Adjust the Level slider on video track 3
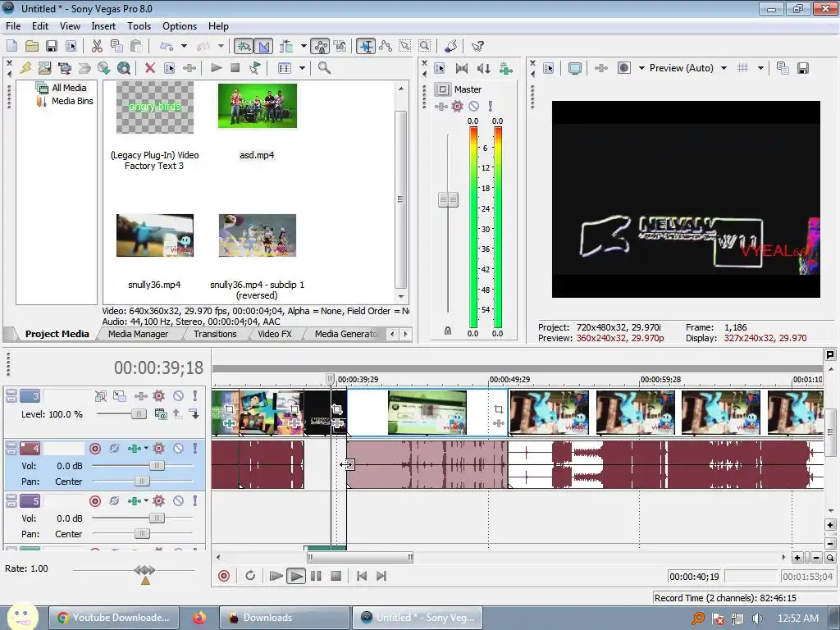Viewport: 840px width, 630px height. coord(139,413)
